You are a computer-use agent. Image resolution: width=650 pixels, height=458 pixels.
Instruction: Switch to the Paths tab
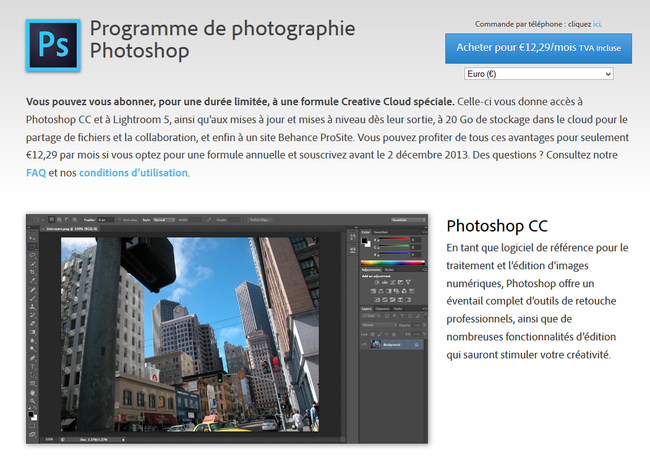398,309
